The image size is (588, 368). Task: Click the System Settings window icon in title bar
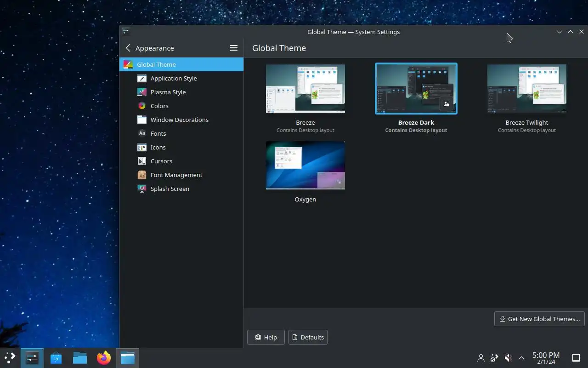(126, 32)
